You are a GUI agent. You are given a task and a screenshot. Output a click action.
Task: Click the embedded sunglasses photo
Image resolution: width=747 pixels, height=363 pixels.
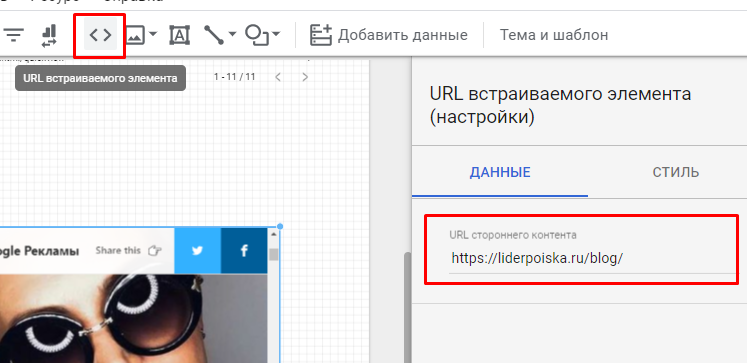tap(133, 318)
